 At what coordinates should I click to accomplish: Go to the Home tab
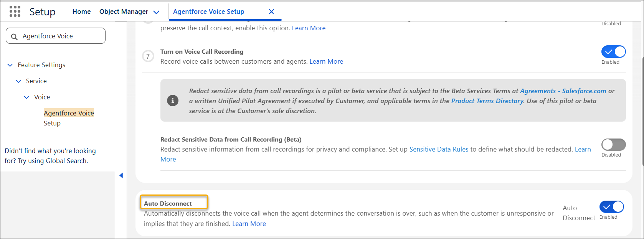point(81,12)
